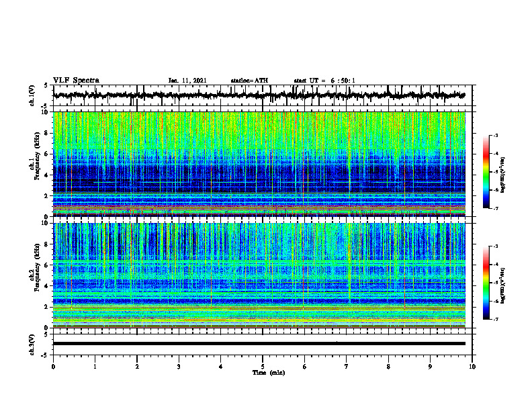Click the "10" tick label on the Time axis

(x=472, y=367)
